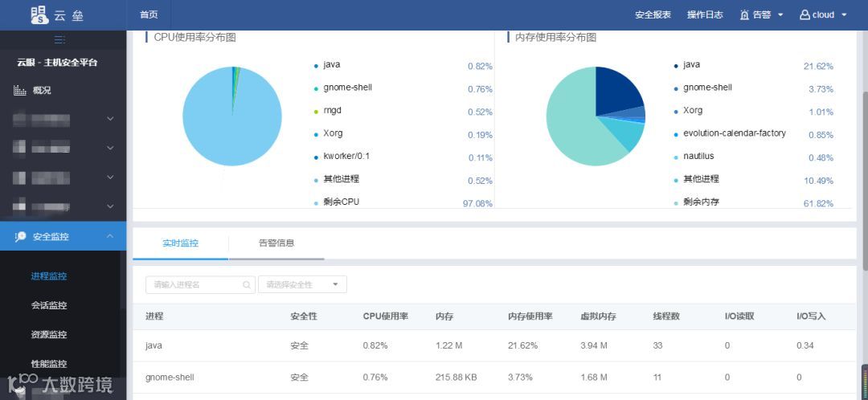Toggle kworker/0:1 legend in CPU chart

(342, 156)
